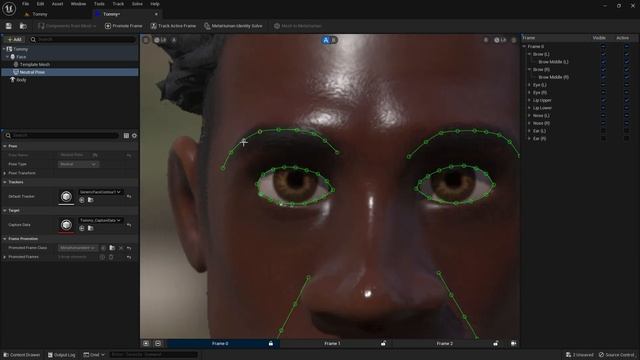
Task: Click Capture Data asset thumbnail
Action: pos(66,225)
